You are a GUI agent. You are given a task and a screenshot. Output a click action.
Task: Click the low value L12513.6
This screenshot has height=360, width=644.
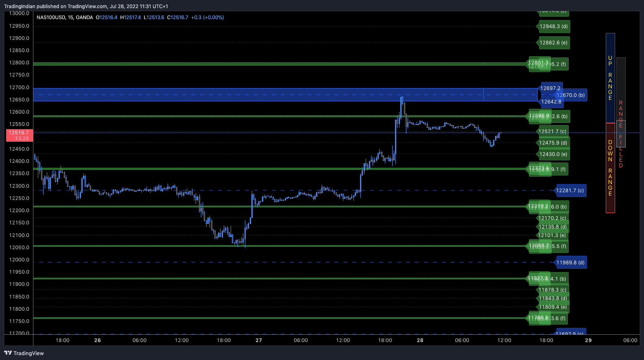pos(154,18)
